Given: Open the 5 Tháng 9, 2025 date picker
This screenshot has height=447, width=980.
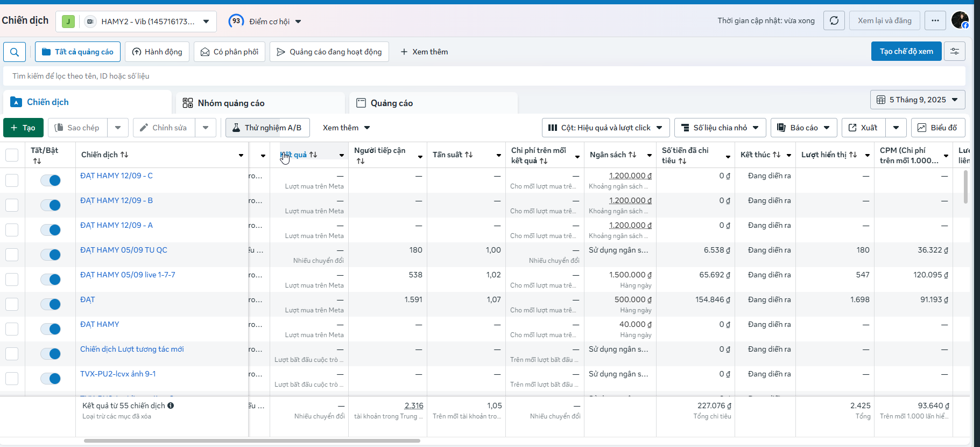Looking at the screenshot, I should [x=918, y=100].
